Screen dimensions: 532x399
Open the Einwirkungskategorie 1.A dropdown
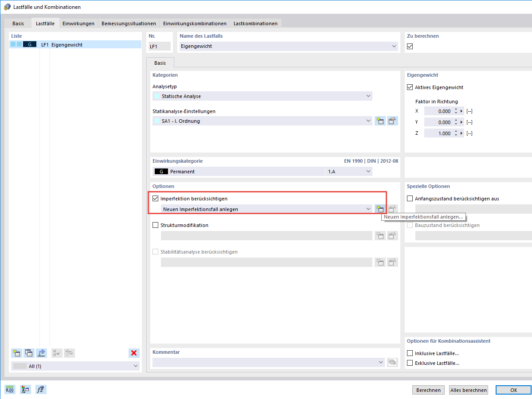[368, 172]
